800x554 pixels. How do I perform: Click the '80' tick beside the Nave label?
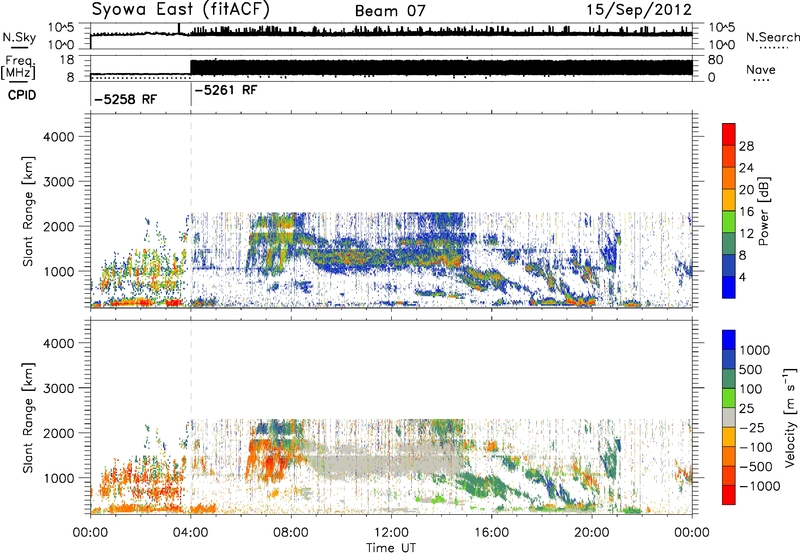click(x=715, y=60)
